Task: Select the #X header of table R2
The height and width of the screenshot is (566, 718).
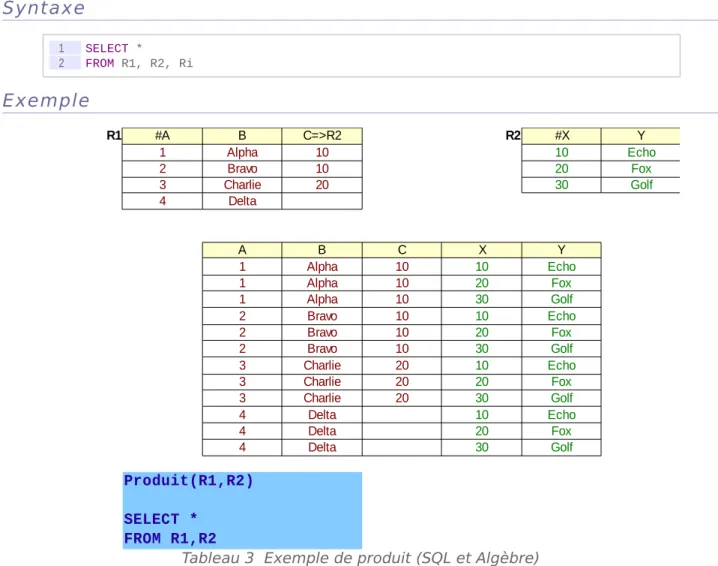Action: 561,136
